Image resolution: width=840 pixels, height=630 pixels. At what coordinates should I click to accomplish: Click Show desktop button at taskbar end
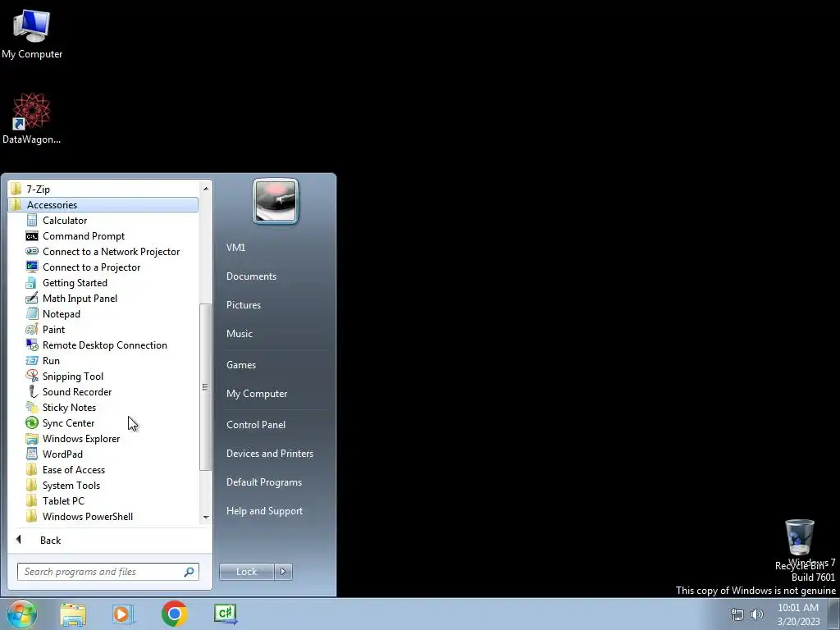click(834, 614)
